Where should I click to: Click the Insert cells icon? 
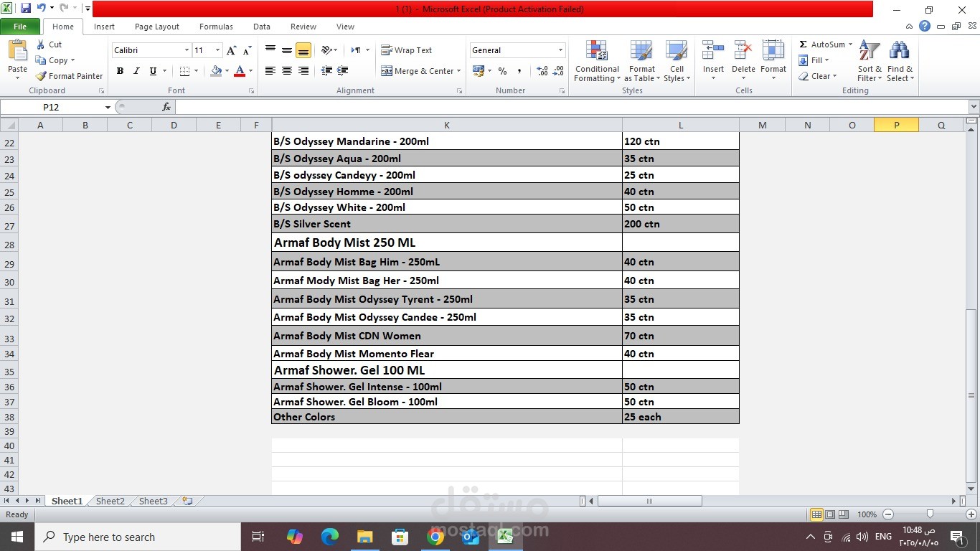[713, 52]
